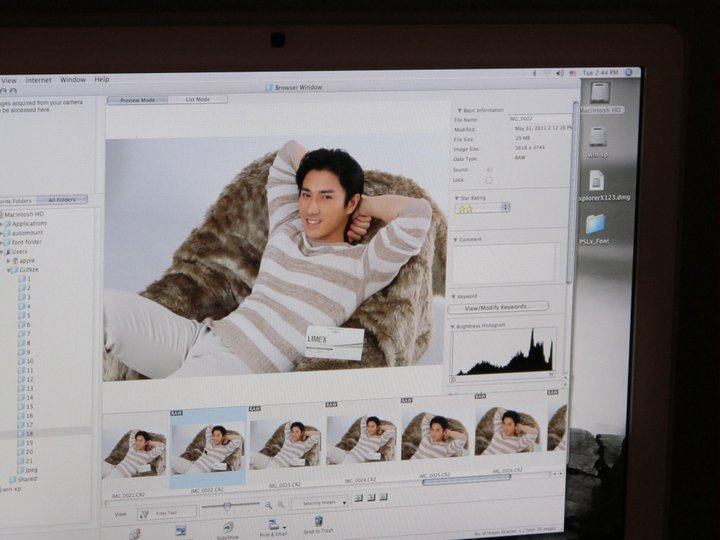Image resolution: width=720 pixels, height=540 pixels.
Task: Open the Macintosh HD desktop drive icon
Action: tap(601, 93)
